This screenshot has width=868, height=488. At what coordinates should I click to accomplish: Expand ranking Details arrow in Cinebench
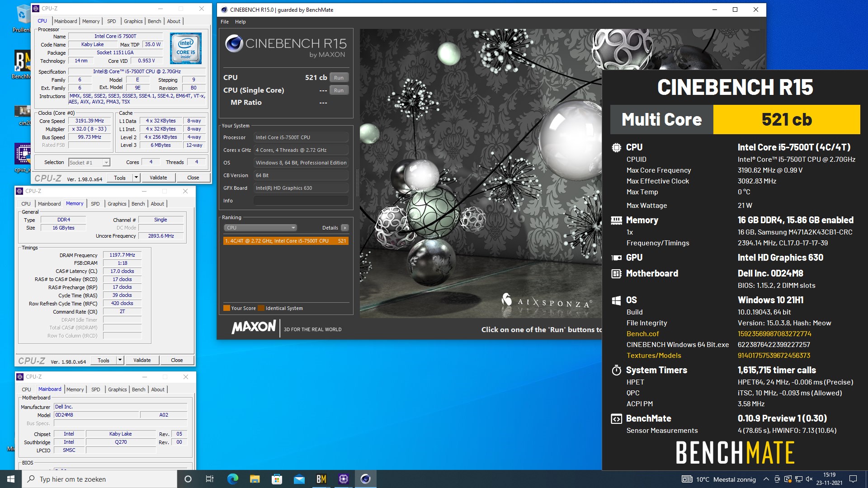pos(345,228)
